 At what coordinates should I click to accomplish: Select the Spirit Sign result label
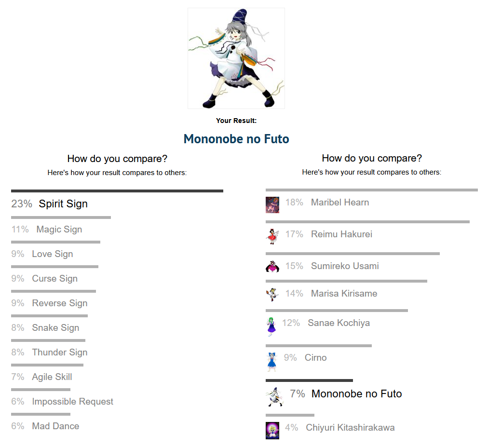(63, 204)
